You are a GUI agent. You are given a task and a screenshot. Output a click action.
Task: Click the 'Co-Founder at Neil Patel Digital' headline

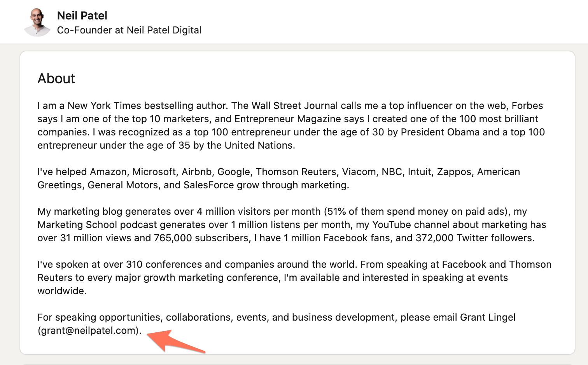click(129, 30)
